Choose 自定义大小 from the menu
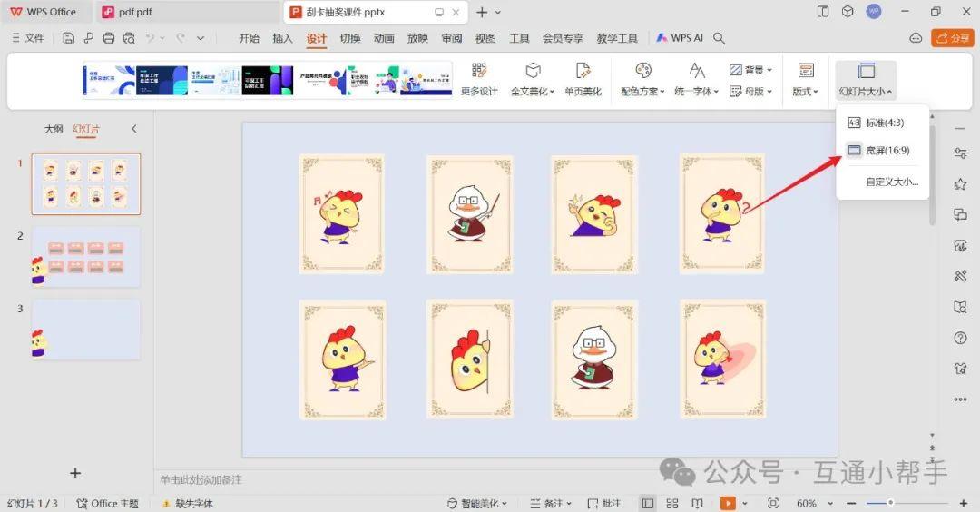Viewport: 980px width, 512px height. tap(891, 182)
